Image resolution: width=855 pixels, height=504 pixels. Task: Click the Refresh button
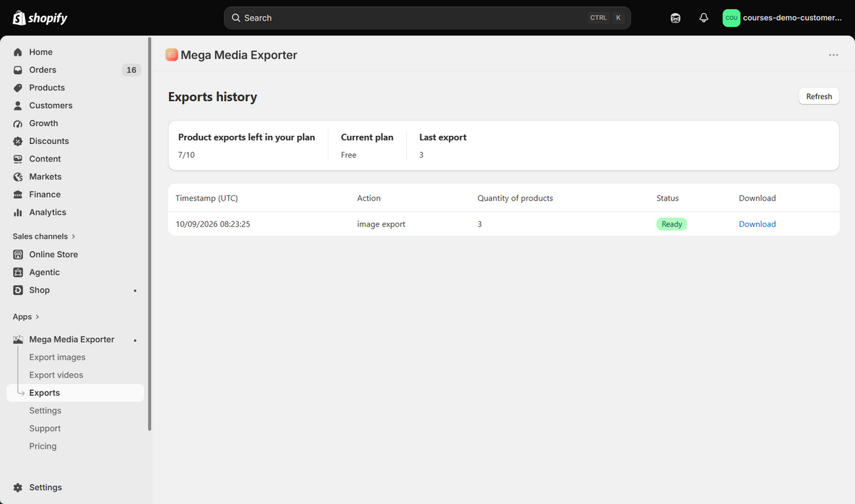819,96
